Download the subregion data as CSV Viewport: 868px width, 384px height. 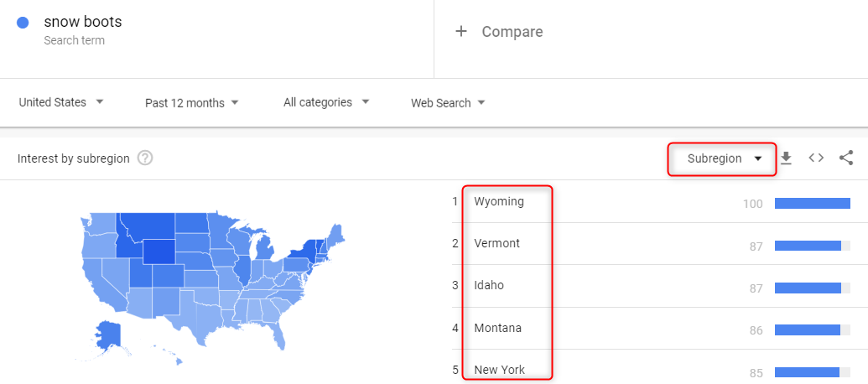pos(786,158)
